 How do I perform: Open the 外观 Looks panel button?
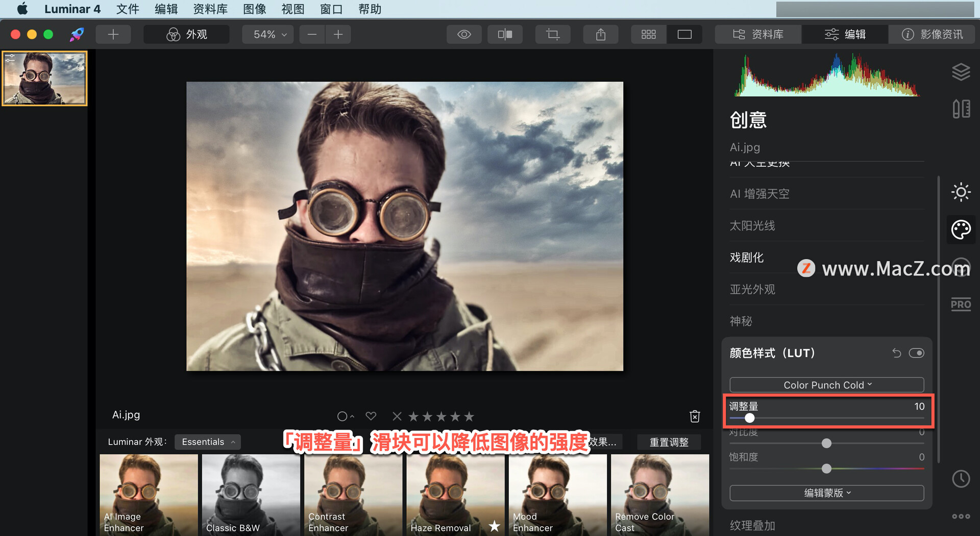coord(187,34)
